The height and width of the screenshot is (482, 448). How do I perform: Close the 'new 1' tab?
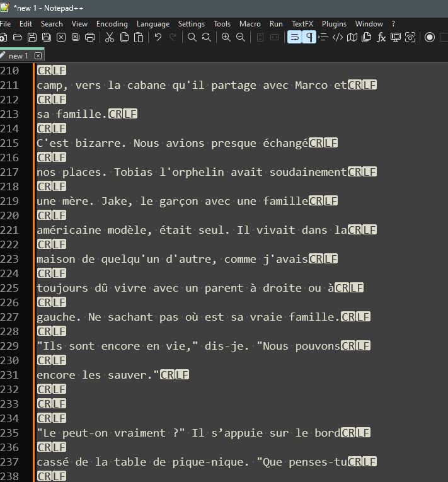(x=38, y=56)
